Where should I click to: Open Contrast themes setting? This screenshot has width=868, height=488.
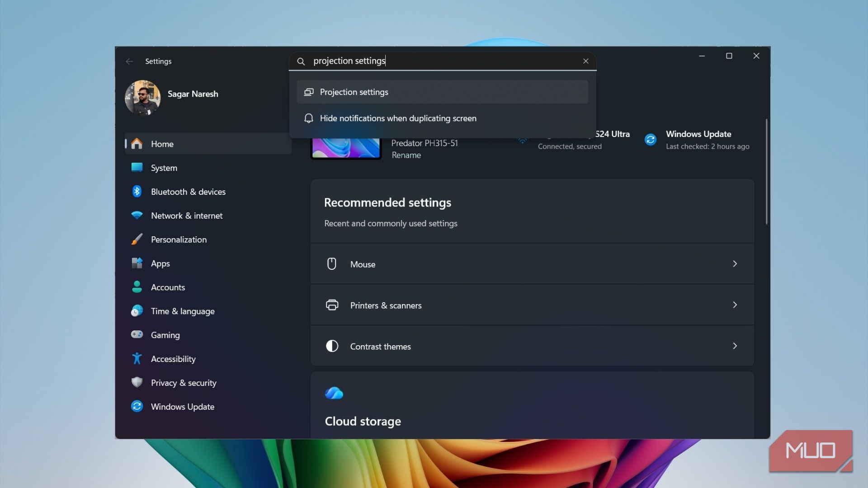coord(532,346)
